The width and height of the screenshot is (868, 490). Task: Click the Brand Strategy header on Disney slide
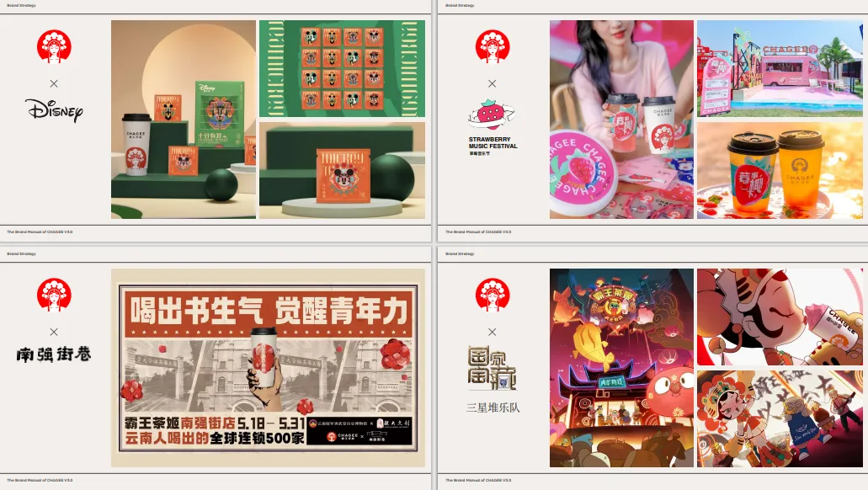[x=21, y=6]
